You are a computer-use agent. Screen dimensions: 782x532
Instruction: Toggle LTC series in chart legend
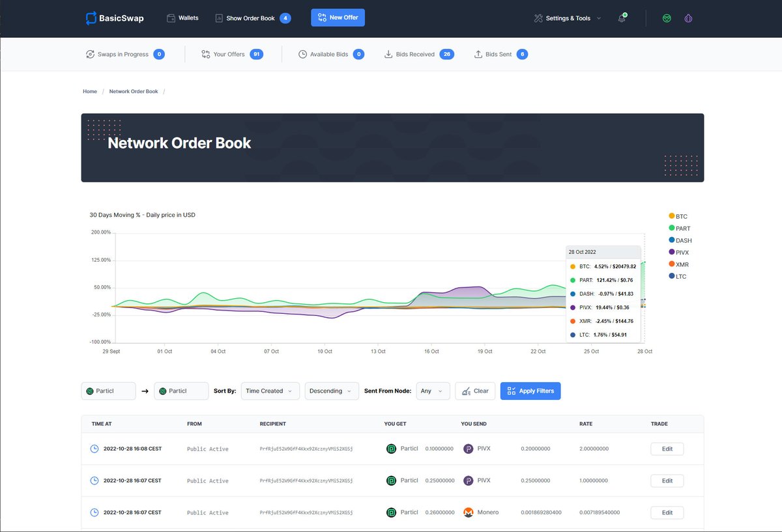click(678, 277)
